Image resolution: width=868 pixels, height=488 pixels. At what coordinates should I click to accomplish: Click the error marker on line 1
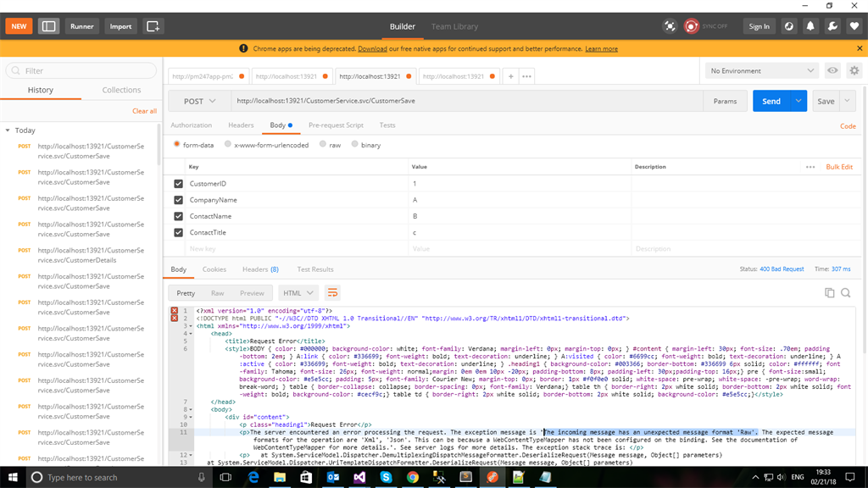tap(175, 311)
